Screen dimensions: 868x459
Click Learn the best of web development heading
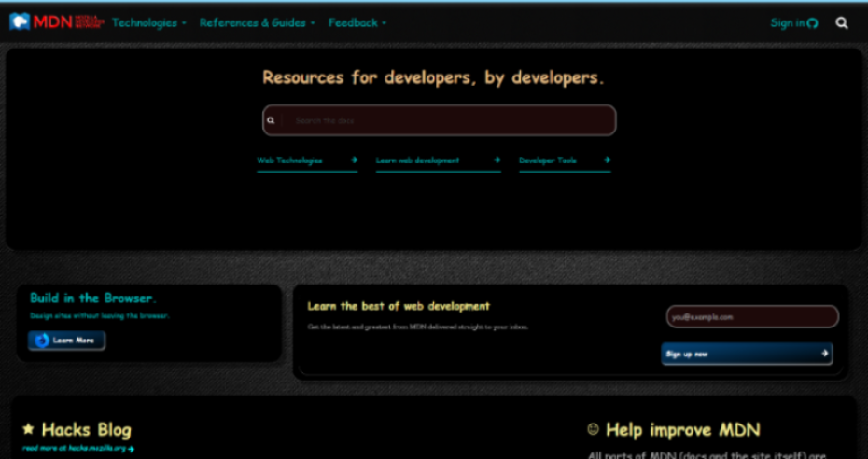pyautogui.click(x=399, y=306)
